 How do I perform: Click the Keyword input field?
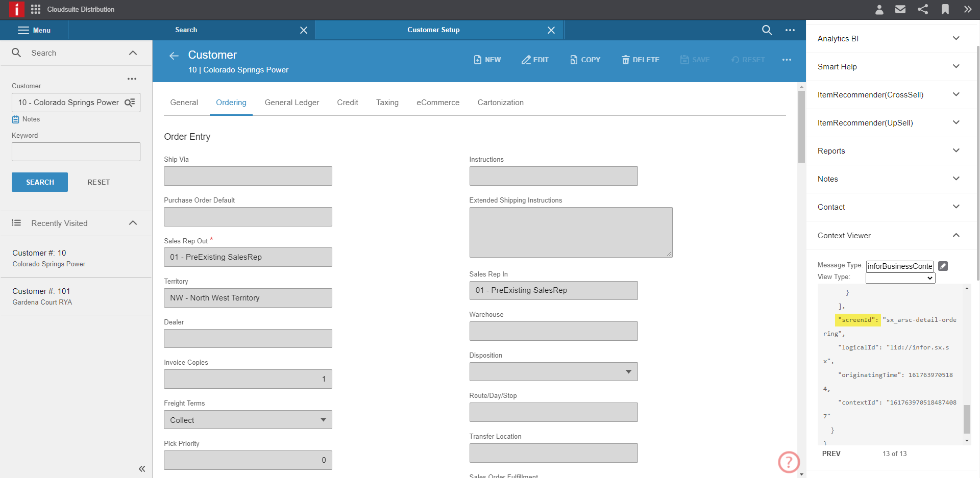[x=76, y=152]
